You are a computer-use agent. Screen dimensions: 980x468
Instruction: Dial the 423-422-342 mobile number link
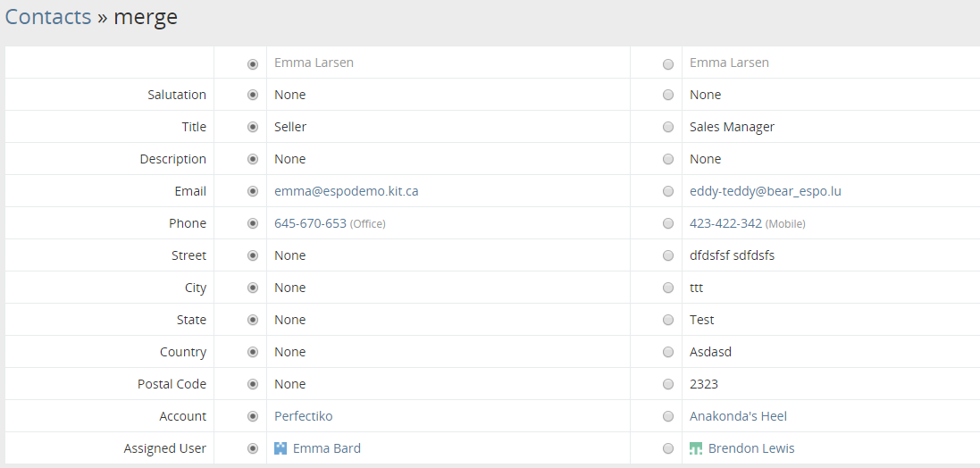(725, 223)
